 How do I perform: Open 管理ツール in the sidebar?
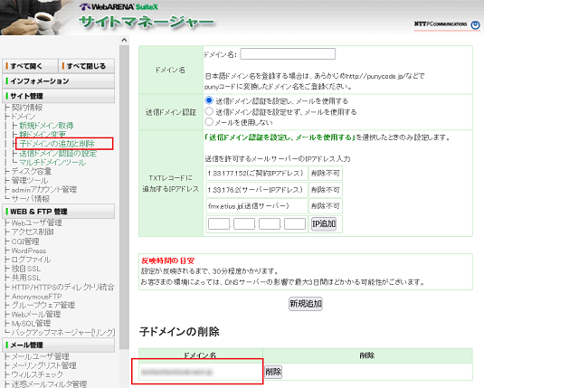tap(30, 180)
